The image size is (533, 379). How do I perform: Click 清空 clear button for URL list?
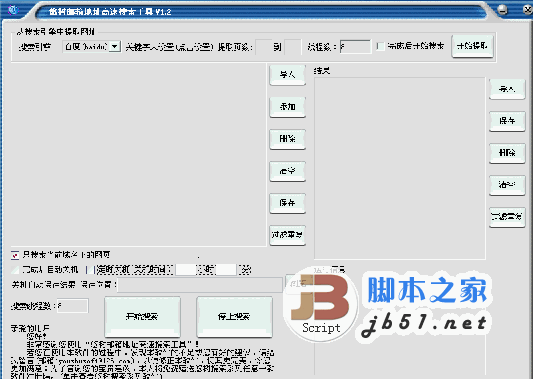coord(288,171)
